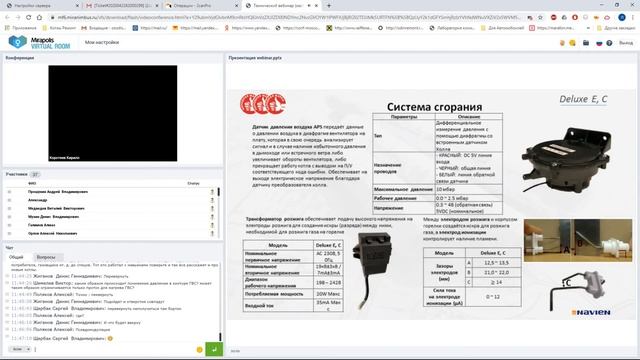Reload the page with browser refresh button

[x=29, y=18]
